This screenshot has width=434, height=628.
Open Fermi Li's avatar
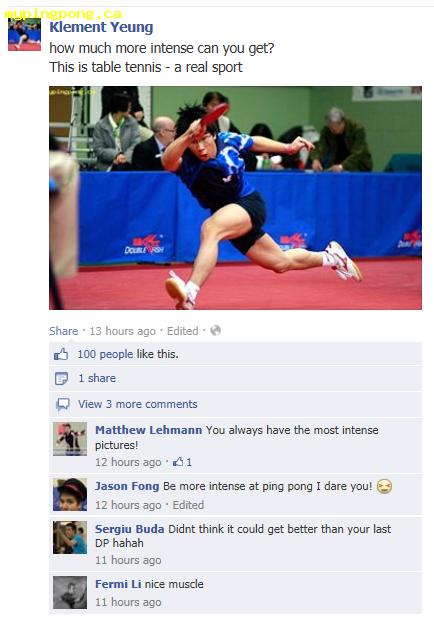(70, 592)
